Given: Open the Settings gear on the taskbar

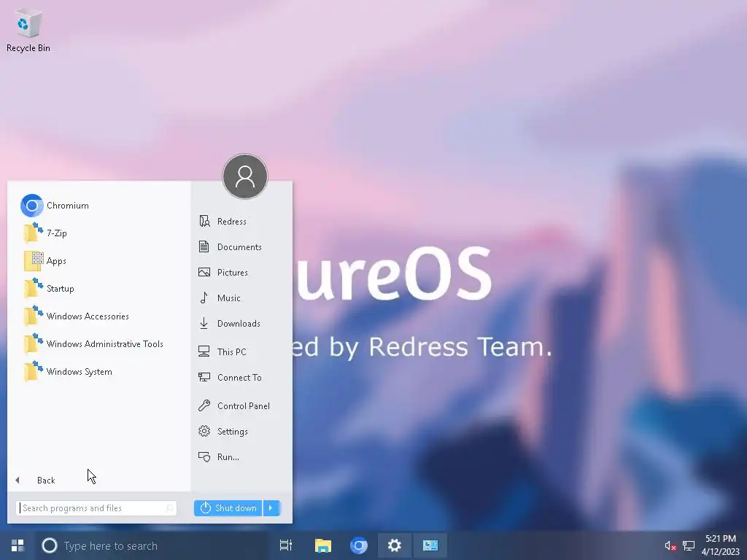Looking at the screenshot, I should (395, 545).
